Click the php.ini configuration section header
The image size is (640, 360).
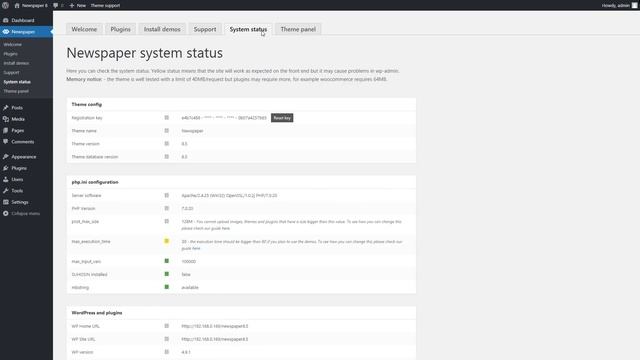(95, 182)
